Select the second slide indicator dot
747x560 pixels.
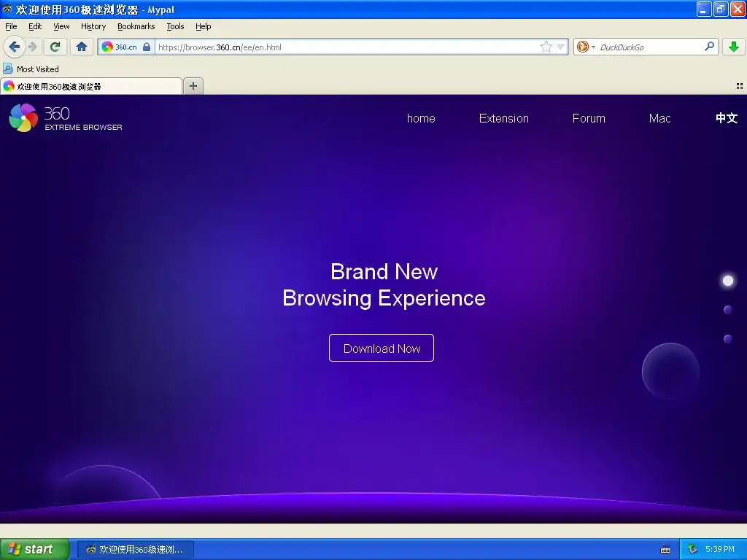(x=728, y=310)
